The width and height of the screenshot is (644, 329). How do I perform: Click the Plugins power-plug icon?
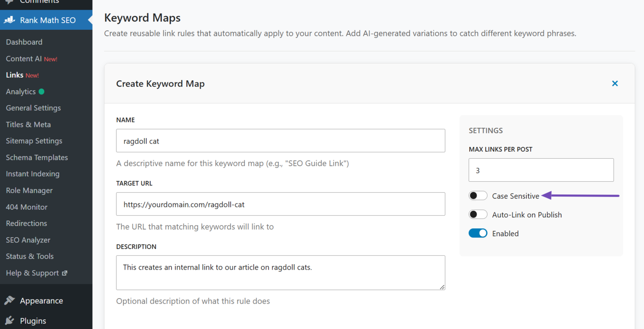tap(10, 321)
